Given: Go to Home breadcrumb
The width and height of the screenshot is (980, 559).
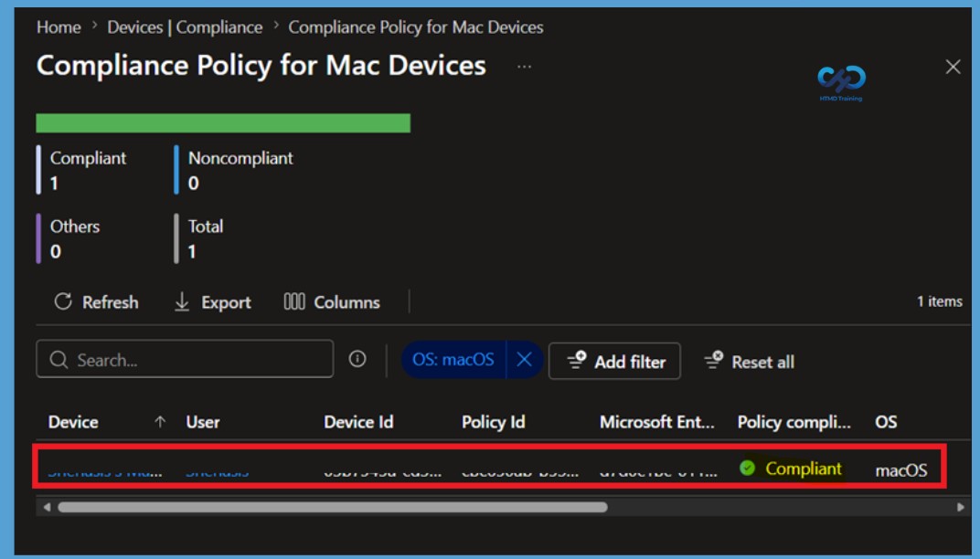Looking at the screenshot, I should (59, 27).
